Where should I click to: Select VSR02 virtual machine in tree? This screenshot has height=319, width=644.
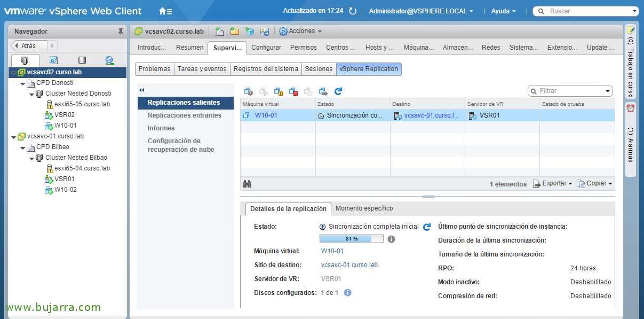65,115
